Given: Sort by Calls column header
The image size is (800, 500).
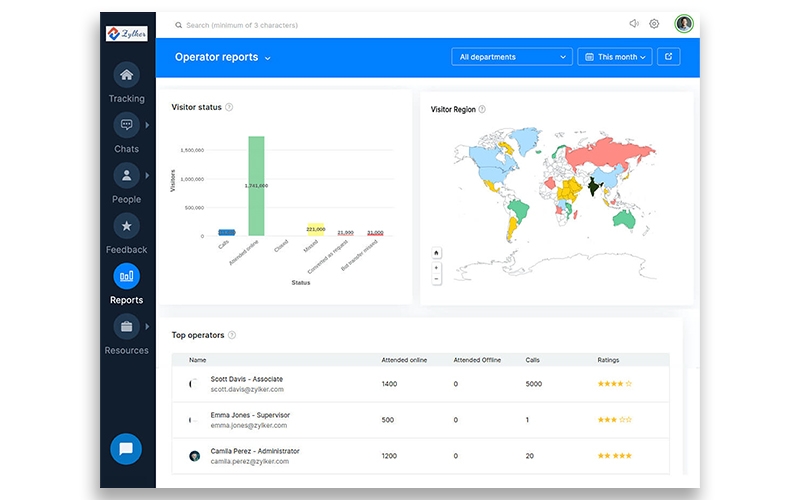Looking at the screenshot, I should point(532,360).
